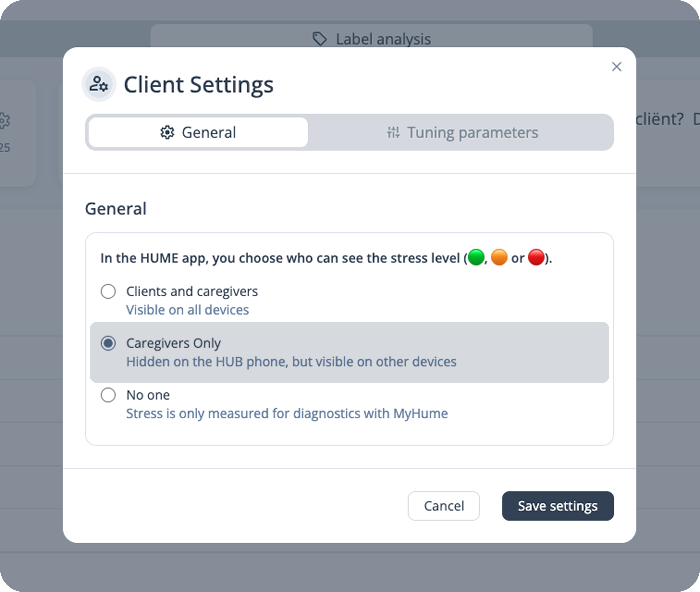Choose the No one radio option
The image size is (700, 592).
(x=108, y=395)
